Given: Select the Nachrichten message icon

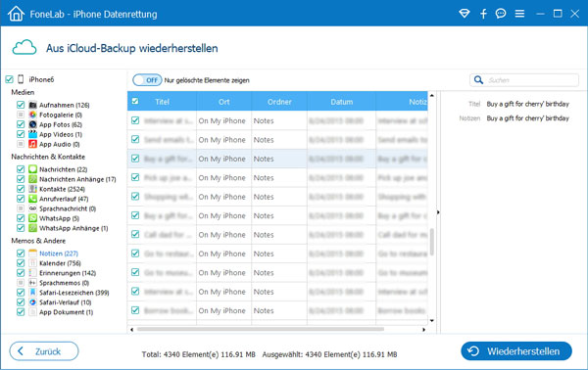Looking at the screenshot, I should 33,169.
